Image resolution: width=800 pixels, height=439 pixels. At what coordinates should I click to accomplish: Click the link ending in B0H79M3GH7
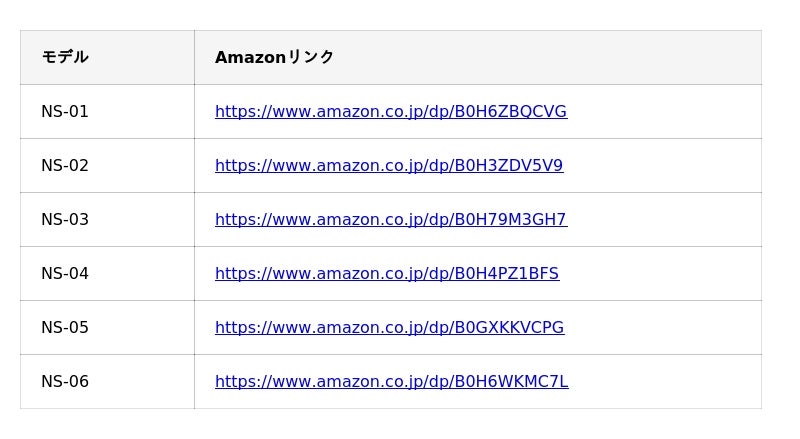pyautogui.click(x=391, y=220)
